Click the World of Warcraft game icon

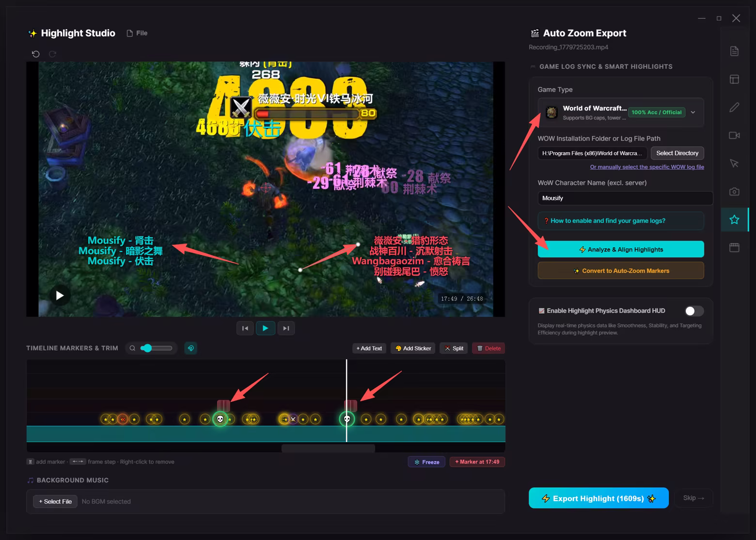[551, 112]
